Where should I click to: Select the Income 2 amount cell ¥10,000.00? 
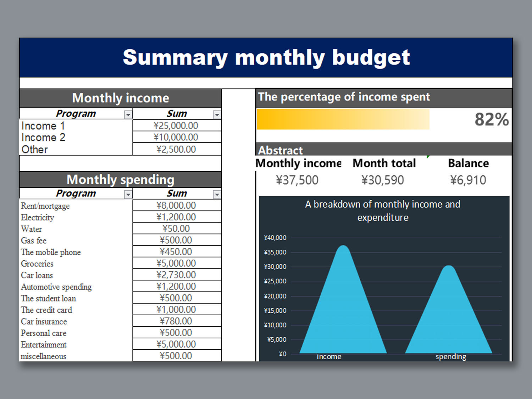(x=176, y=137)
